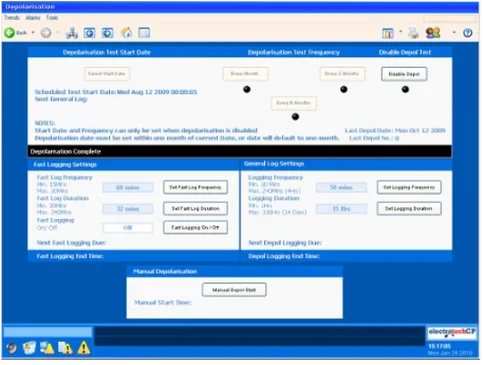Viewport: 484px width, 365px height.
Task: Click the Select Start Date button
Action: click(107, 74)
